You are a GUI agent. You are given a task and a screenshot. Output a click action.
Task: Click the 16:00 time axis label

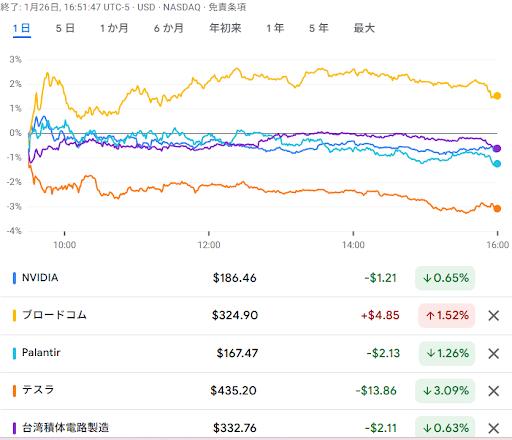tap(497, 245)
